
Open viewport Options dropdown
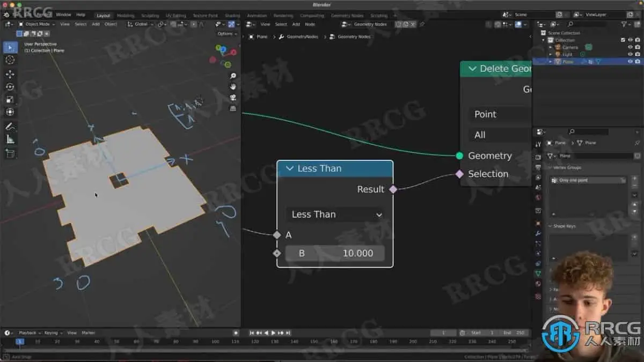point(227,34)
